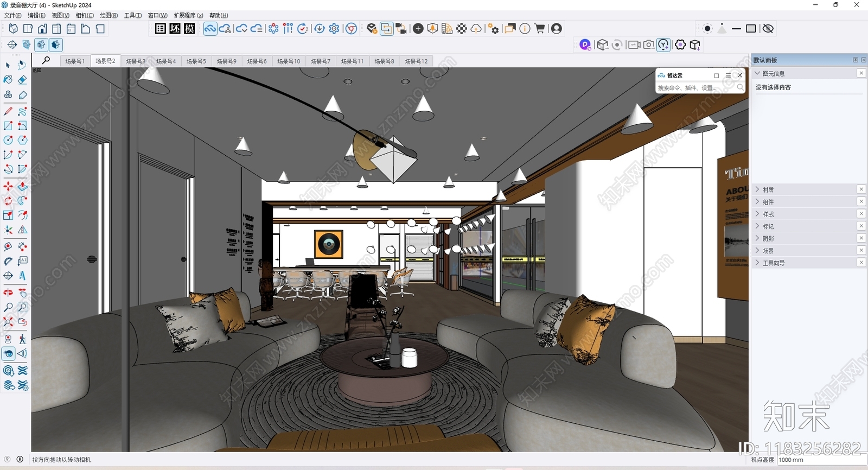Click the camera snapshot render icon
This screenshot has height=470, width=868.
pyautogui.click(x=649, y=45)
